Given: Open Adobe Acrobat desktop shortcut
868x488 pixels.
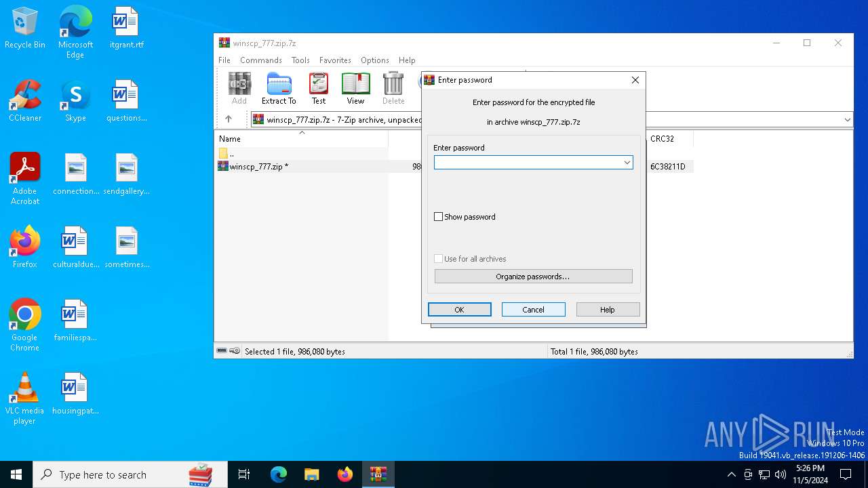Looking at the screenshot, I should coord(25,179).
